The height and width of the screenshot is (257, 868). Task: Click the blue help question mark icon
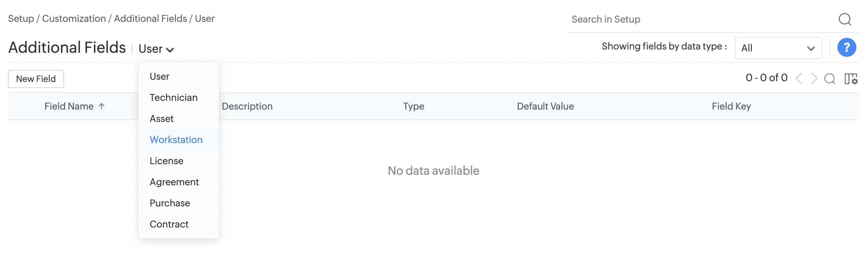point(847,47)
